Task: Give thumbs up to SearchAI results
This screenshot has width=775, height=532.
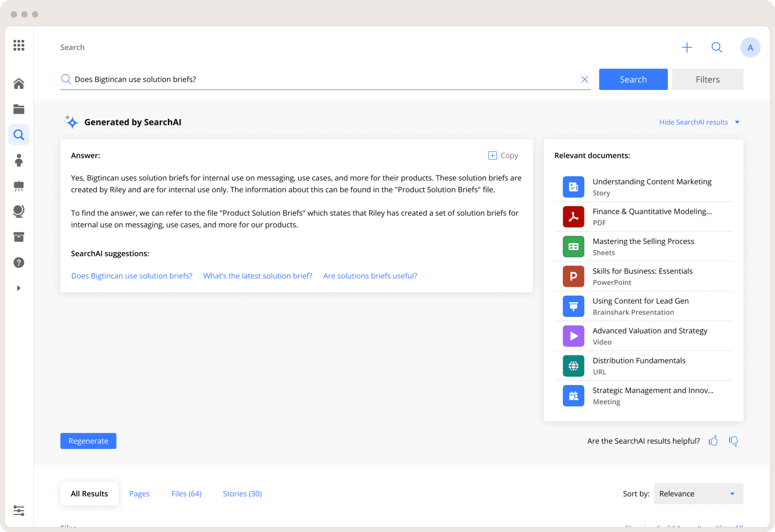Action: click(x=713, y=441)
